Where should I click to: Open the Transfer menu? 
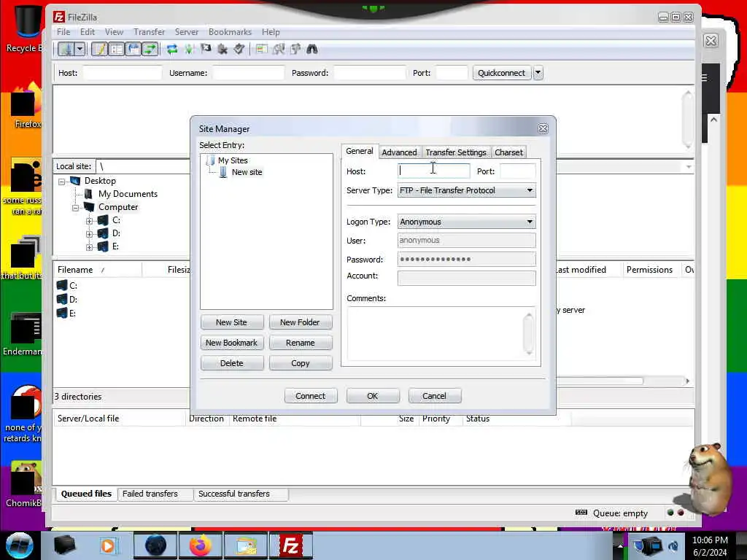(149, 32)
